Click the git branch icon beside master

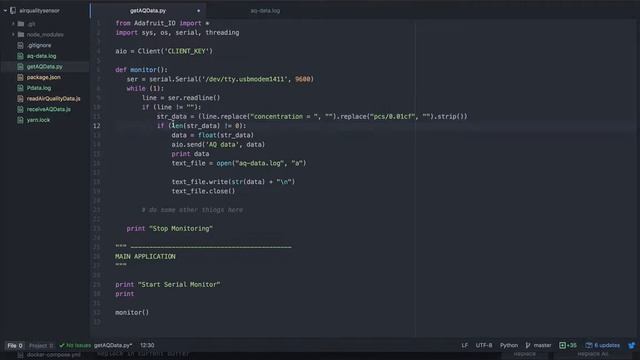[528, 345]
